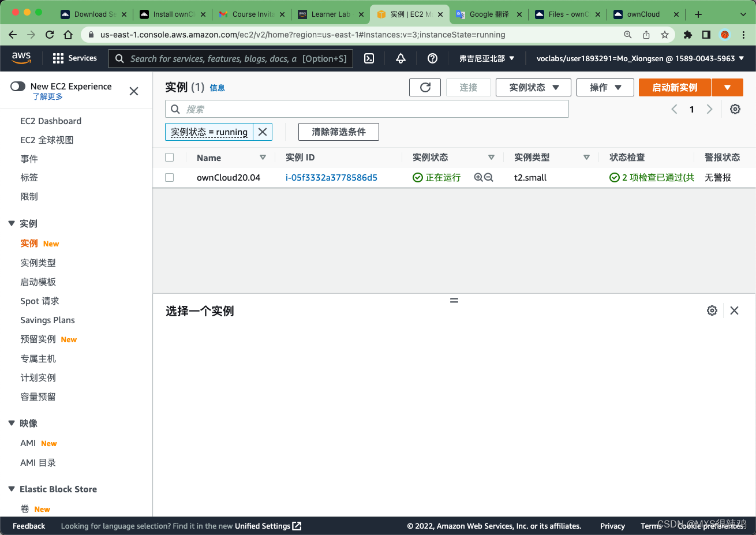Switch to the Learner Lab browser tab
Viewport: 756px width, 535px height.
coord(331,14)
